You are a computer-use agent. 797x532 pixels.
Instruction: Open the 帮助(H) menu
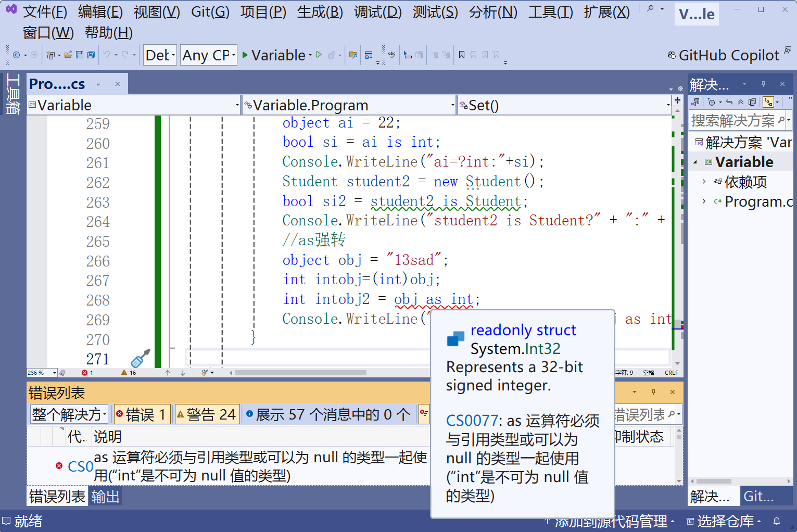[109, 32]
